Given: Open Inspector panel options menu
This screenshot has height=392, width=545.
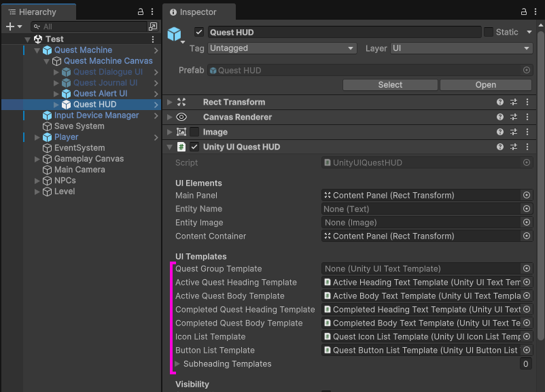Looking at the screenshot, I should pos(535,12).
